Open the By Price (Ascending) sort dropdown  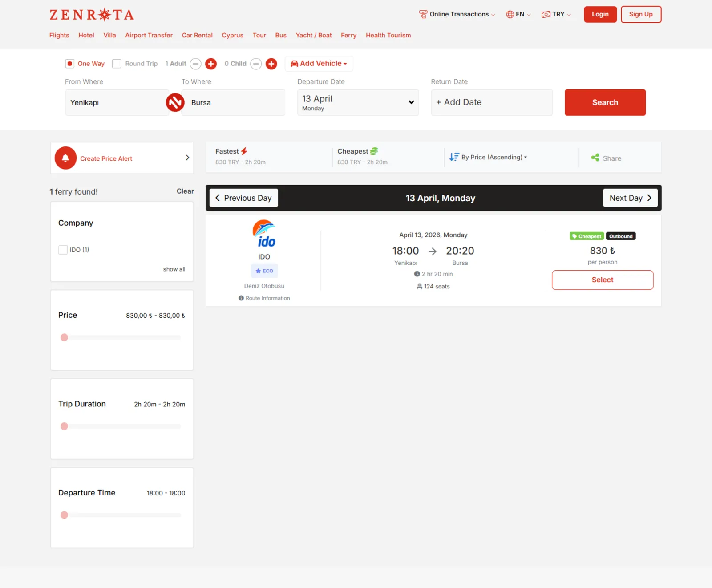point(488,157)
